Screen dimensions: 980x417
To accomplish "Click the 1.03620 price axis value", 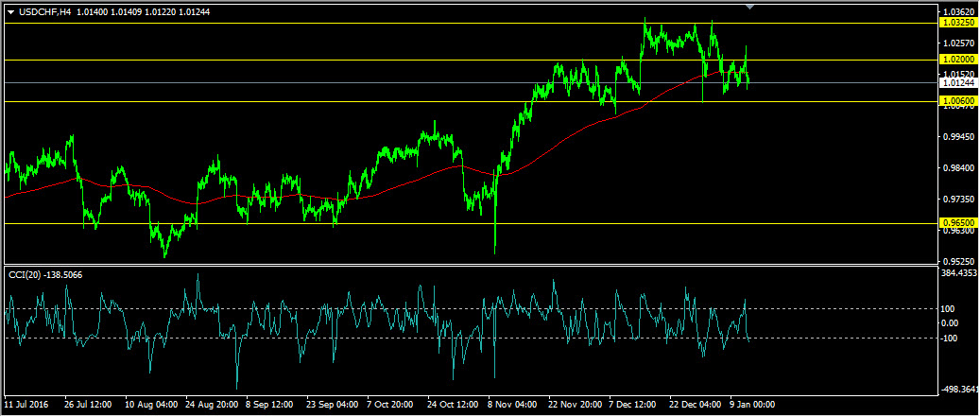I will tap(958, 12).
